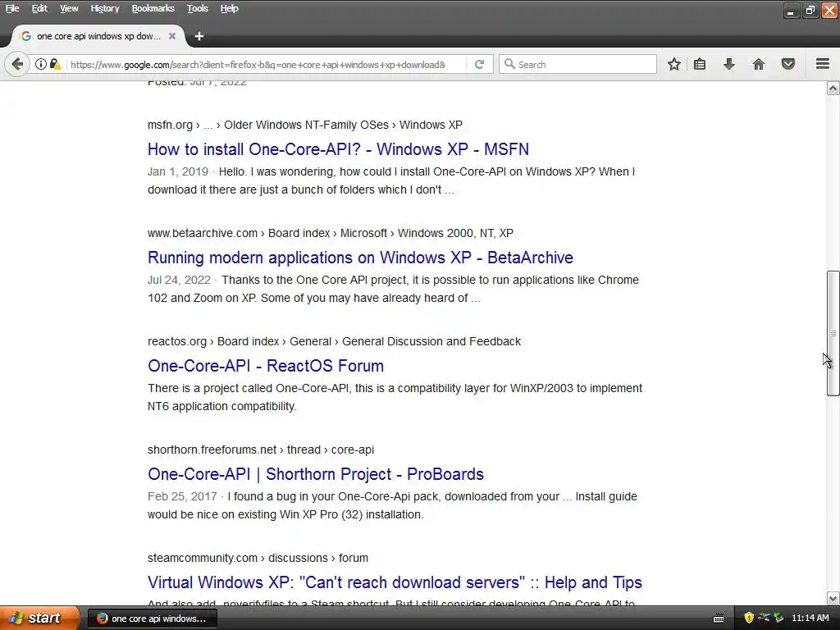Show site information via the info icon

(41, 64)
